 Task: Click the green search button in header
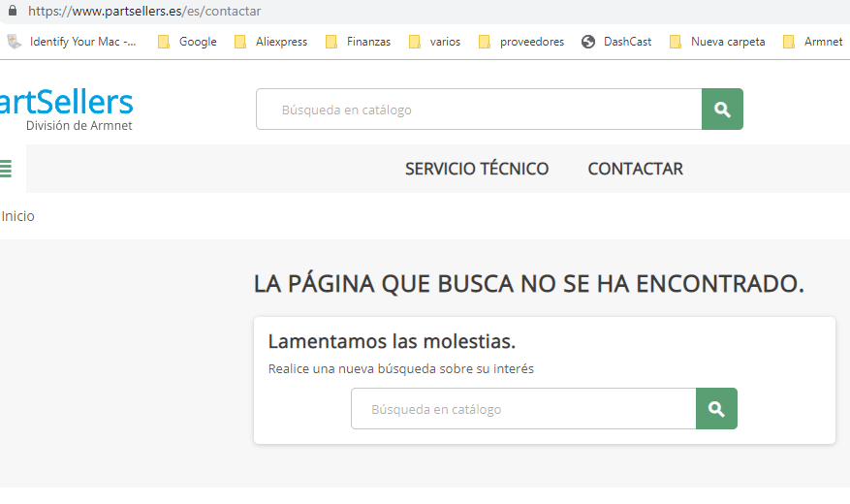click(x=722, y=110)
